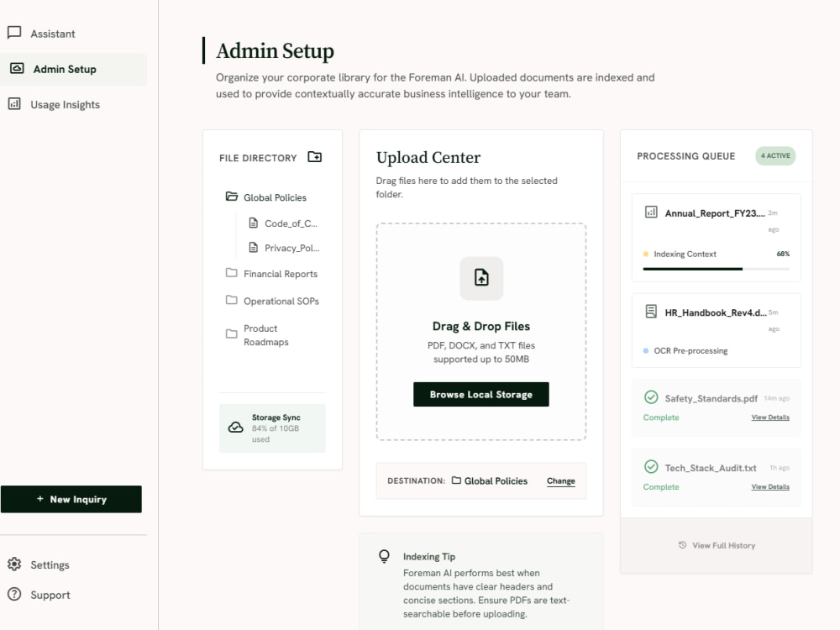Viewport: 840px width, 630px height.
Task: Click the "84% of 10GB used" text
Action: click(276, 434)
